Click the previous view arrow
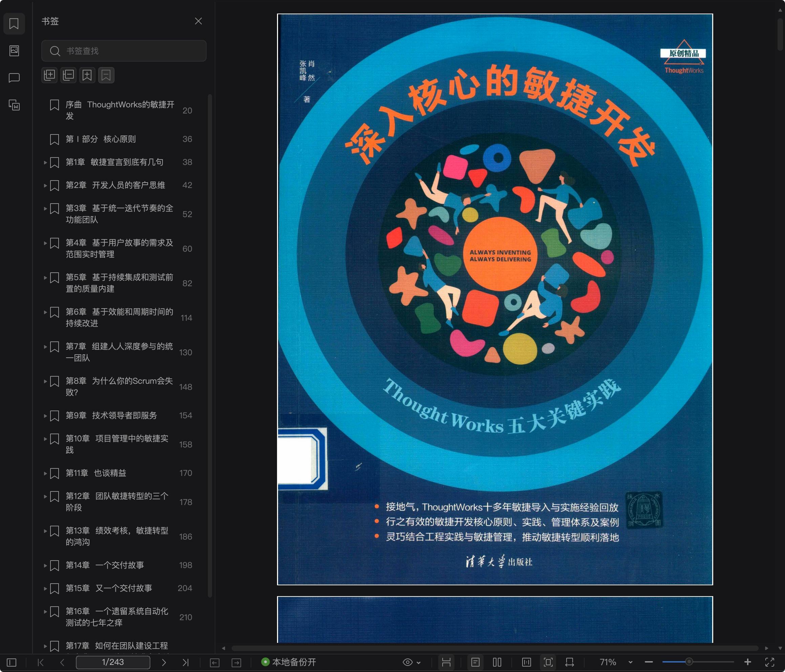The height and width of the screenshot is (672, 785). 215,662
